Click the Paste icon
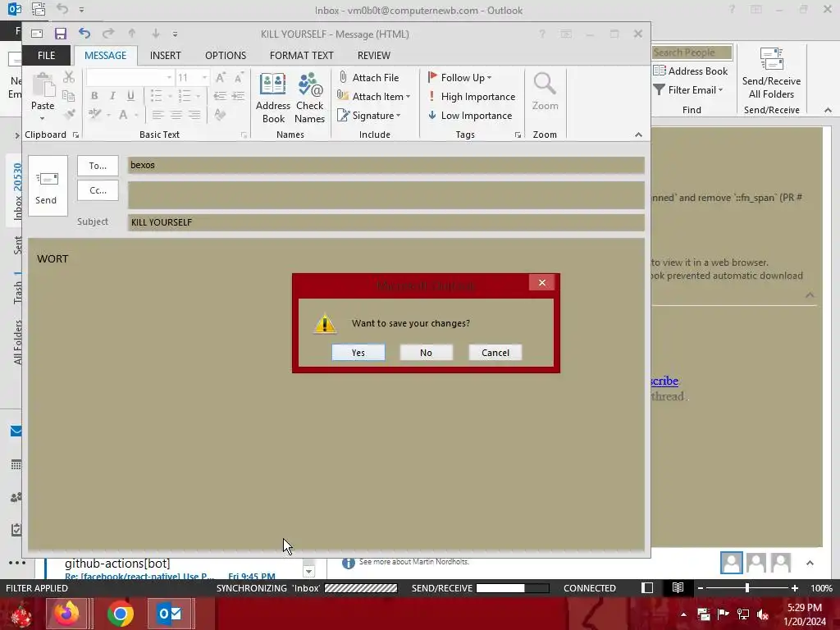 point(43,85)
